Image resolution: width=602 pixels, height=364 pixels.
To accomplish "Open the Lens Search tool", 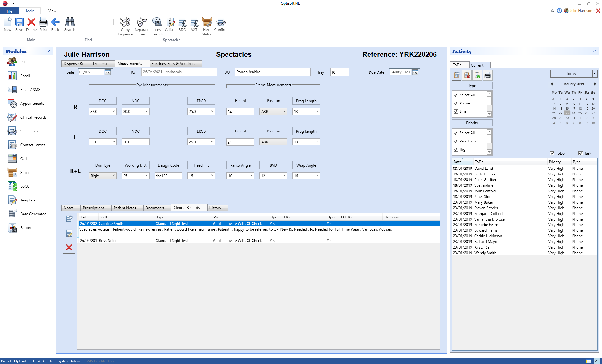I will (x=157, y=27).
